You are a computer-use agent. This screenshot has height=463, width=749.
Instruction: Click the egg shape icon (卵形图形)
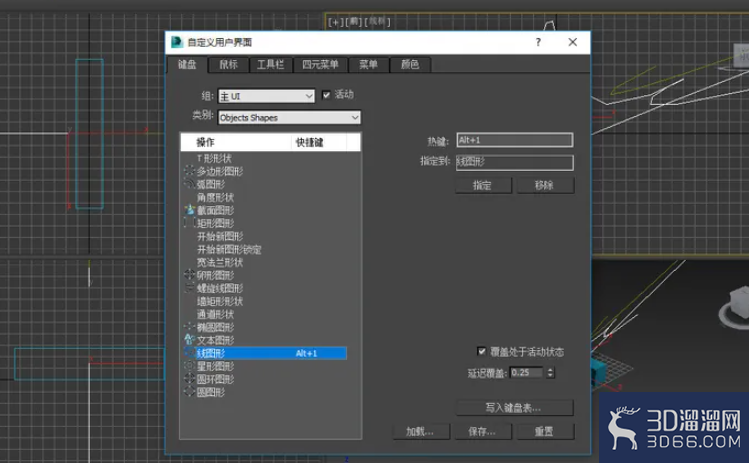(189, 275)
